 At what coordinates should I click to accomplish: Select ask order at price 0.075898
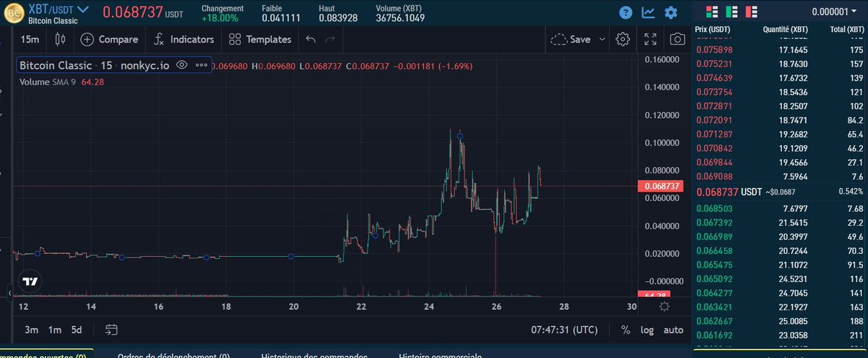click(780, 50)
